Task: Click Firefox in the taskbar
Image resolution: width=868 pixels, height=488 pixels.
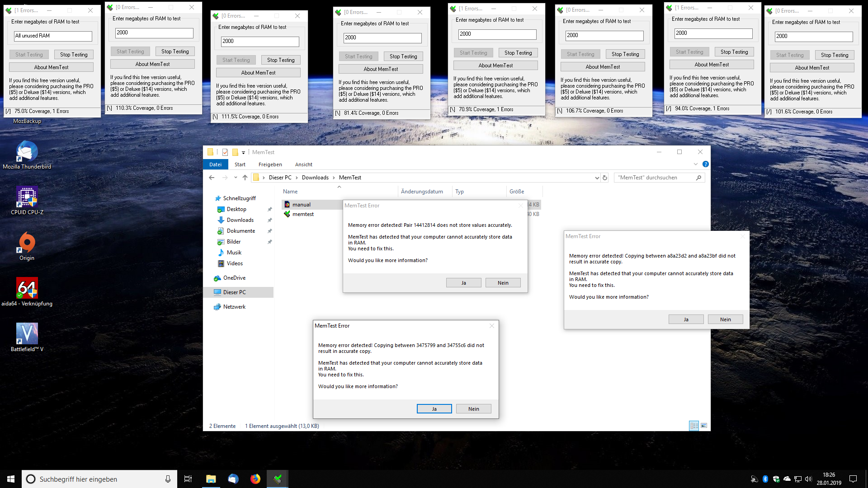Action: (255, 479)
